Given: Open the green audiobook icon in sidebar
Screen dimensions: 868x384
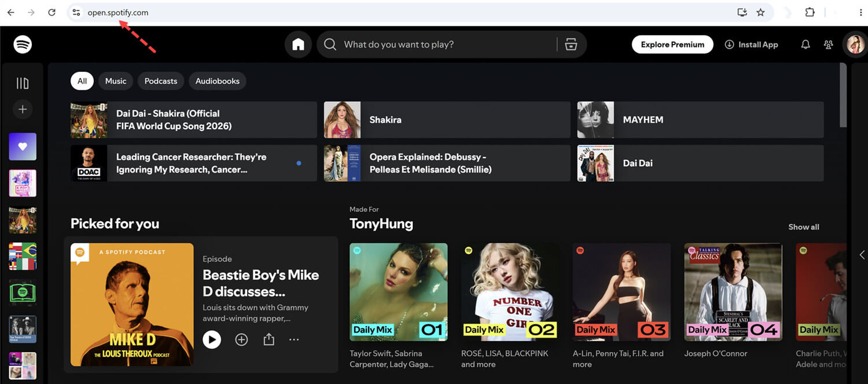Looking at the screenshot, I should (23, 292).
